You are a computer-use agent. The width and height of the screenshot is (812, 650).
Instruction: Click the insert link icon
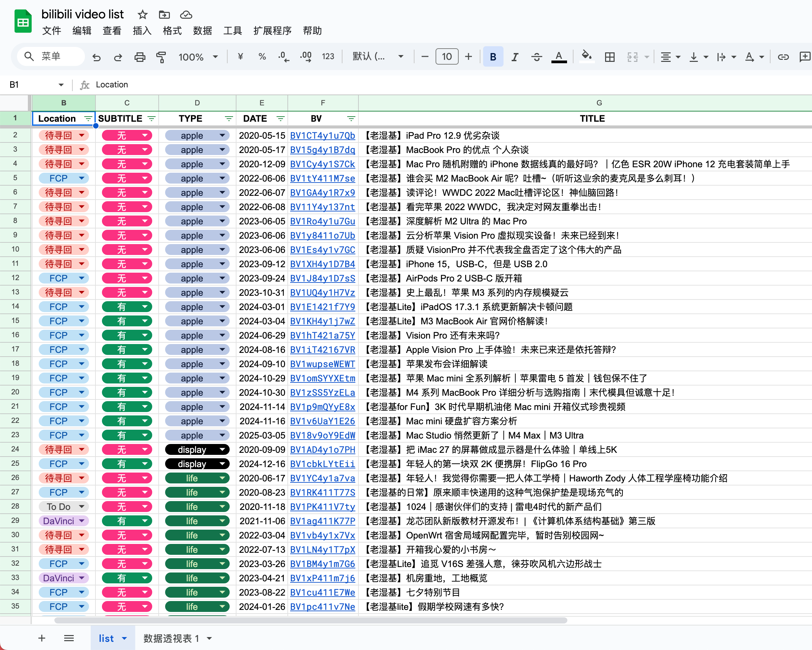tap(783, 56)
